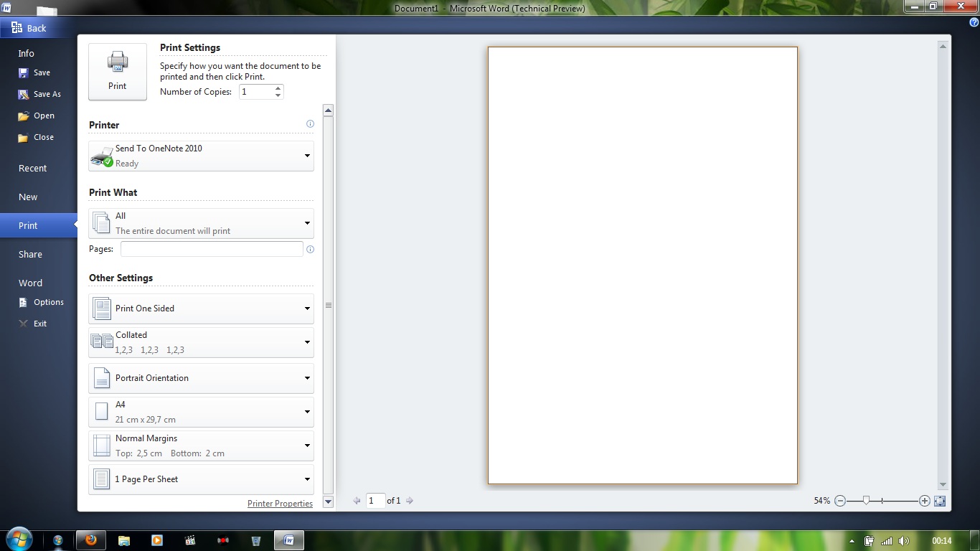Click the taskbar clock showing 00:14
This screenshot has width=980, height=551.
point(942,541)
